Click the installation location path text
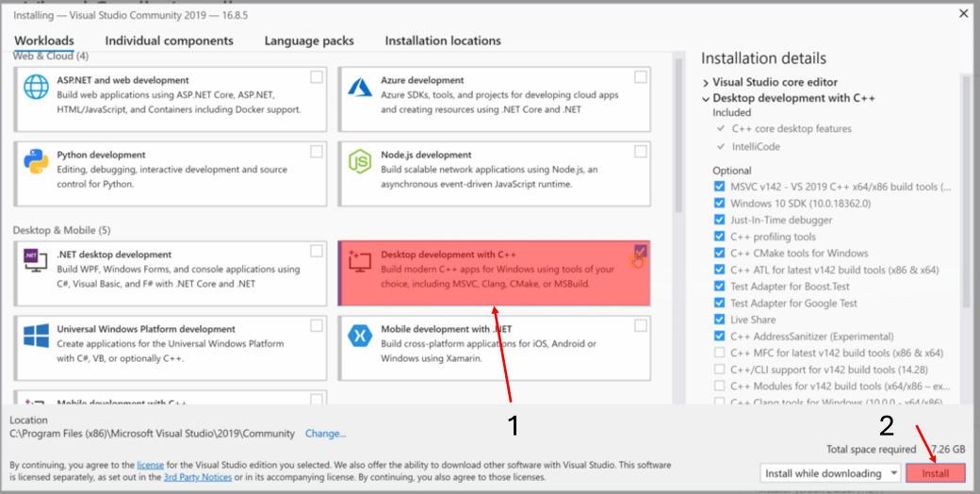 pyautogui.click(x=152, y=434)
